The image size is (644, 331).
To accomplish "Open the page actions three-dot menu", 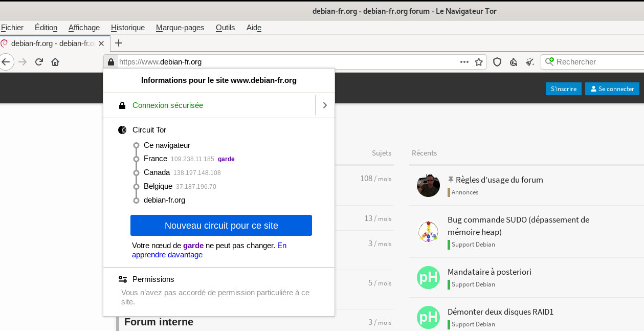I will pos(464,62).
